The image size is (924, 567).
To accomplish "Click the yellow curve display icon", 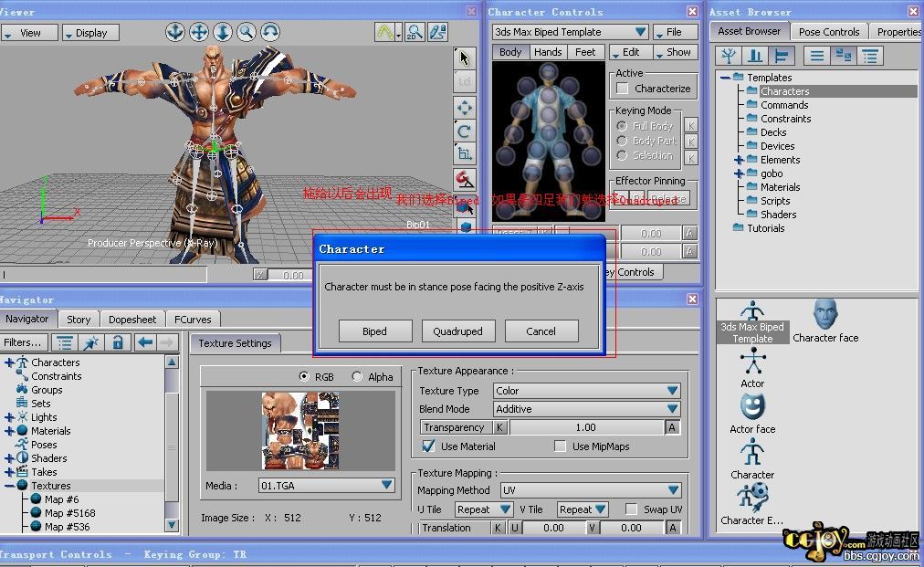I will click(x=384, y=32).
